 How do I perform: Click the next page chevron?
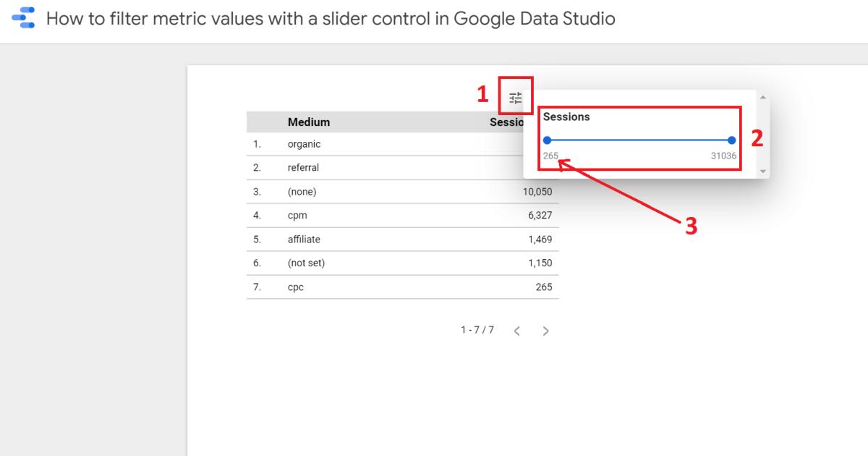(x=545, y=330)
